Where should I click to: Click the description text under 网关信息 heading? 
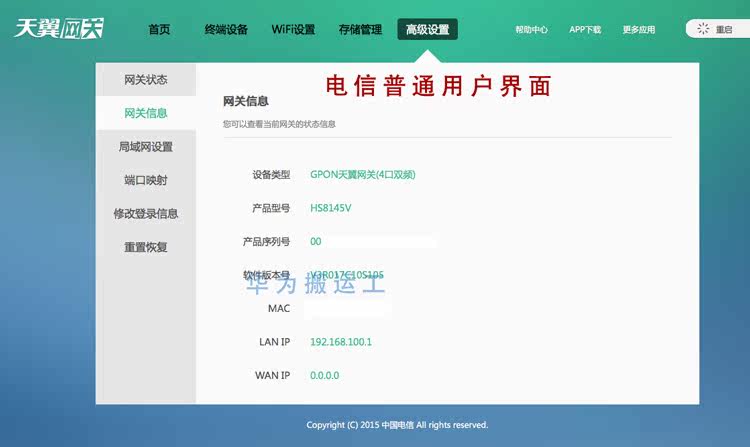coord(279,124)
